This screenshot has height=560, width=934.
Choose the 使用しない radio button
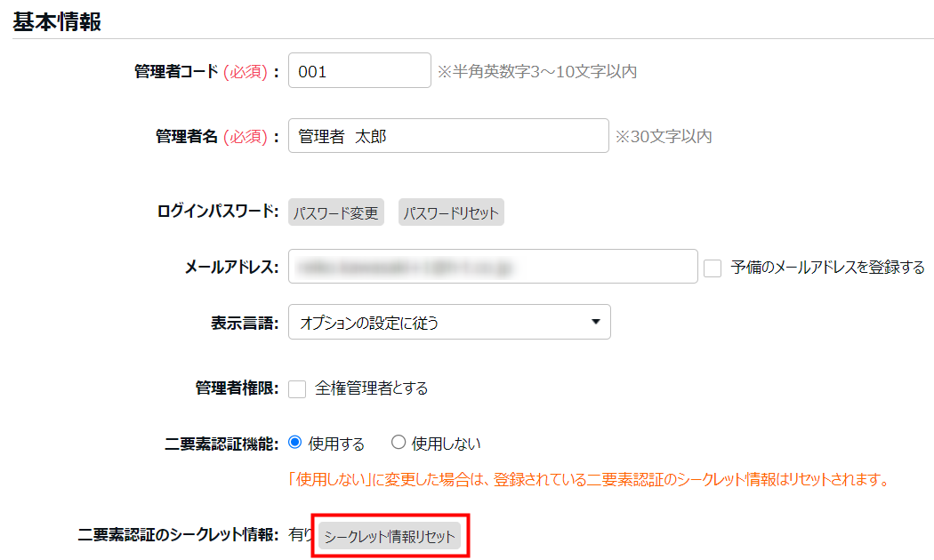[399, 443]
